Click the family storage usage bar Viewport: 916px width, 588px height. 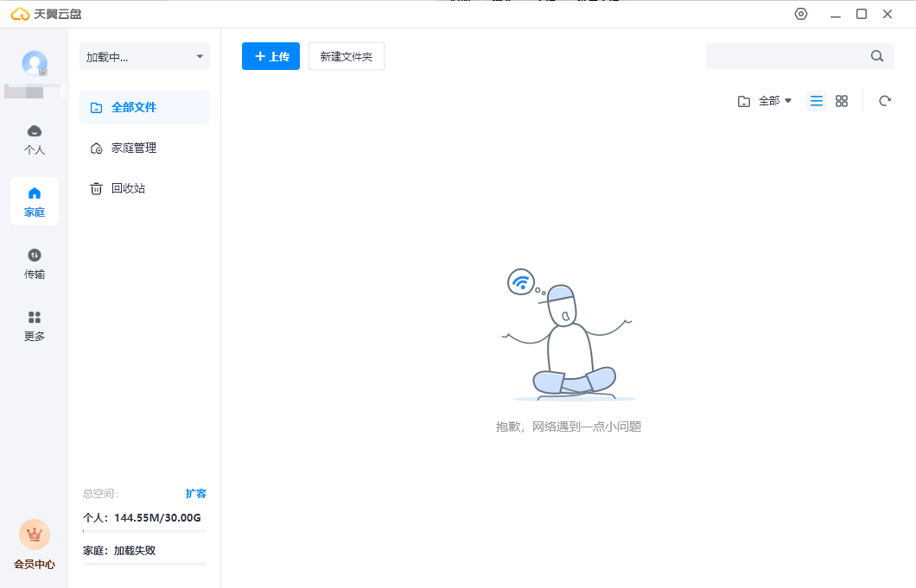pos(144,564)
